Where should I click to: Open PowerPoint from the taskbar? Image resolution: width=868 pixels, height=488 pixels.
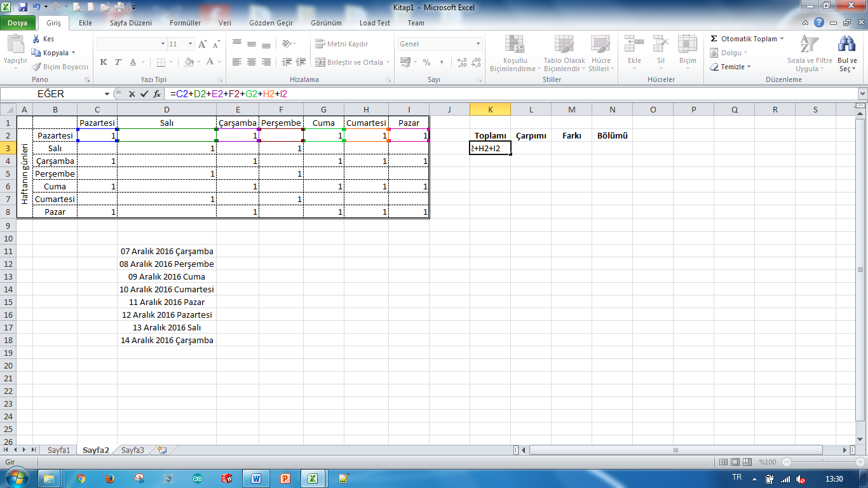tap(285, 478)
